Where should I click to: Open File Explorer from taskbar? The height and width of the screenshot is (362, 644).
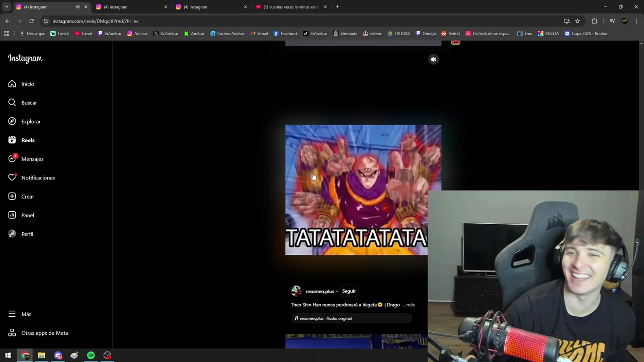(41, 355)
